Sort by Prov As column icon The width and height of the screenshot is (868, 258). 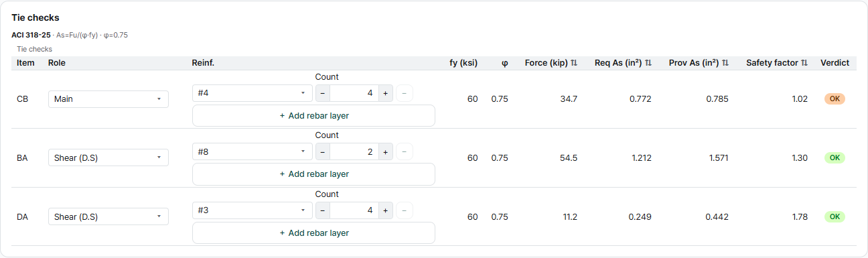click(x=725, y=63)
